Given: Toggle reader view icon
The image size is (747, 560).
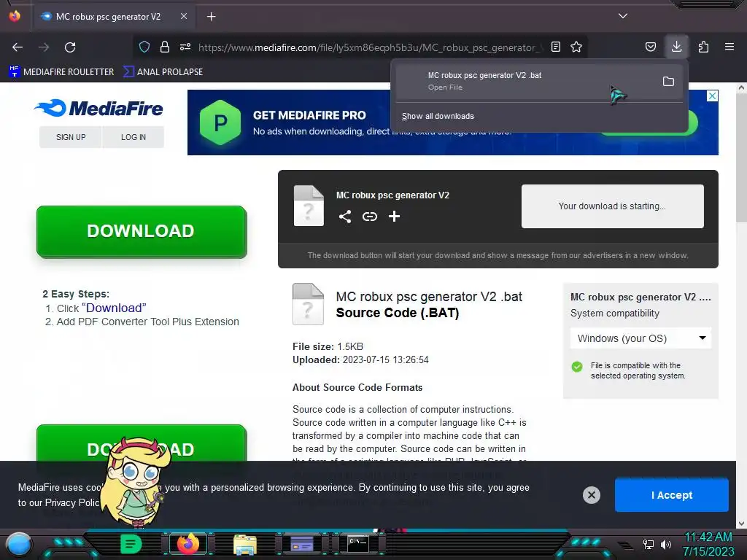Looking at the screenshot, I should coord(555,47).
